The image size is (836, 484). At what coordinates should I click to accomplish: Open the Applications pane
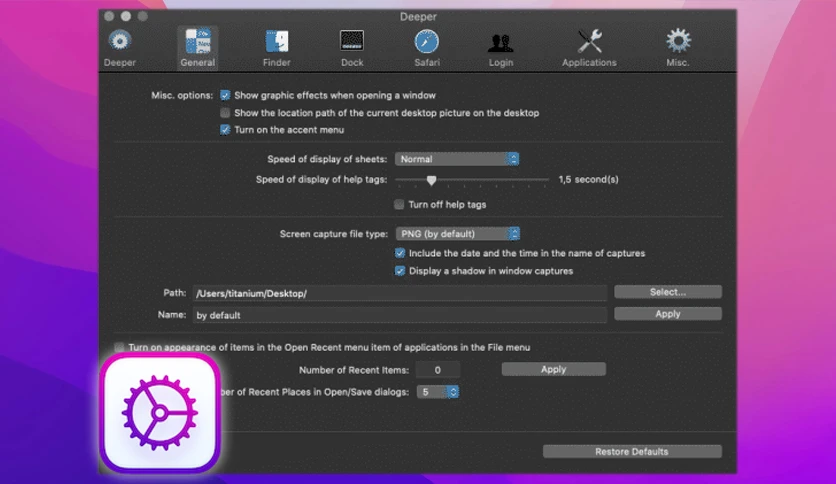point(589,48)
